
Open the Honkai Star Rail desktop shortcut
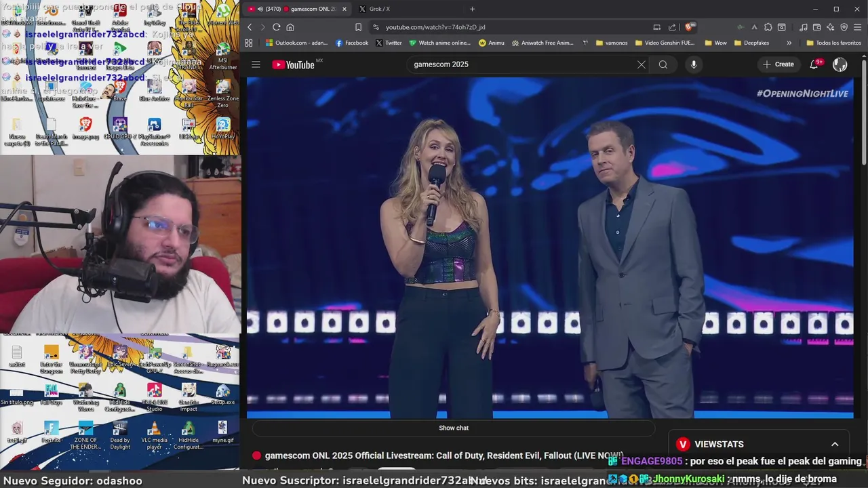click(189, 94)
